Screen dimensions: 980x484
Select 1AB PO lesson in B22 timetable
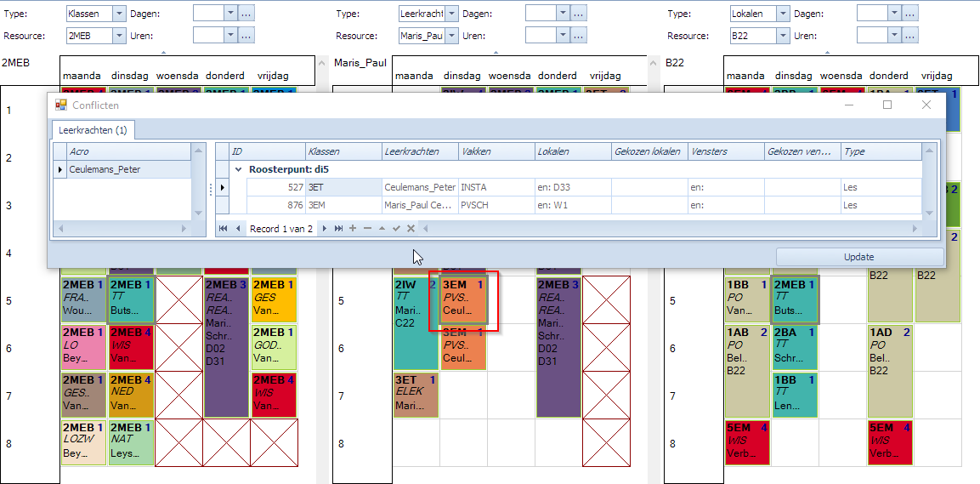point(747,372)
